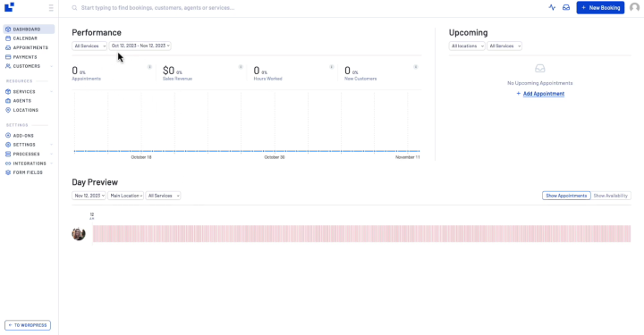Click info icon beside New Customers stat
This screenshot has height=335, width=644.
pyautogui.click(x=416, y=67)
